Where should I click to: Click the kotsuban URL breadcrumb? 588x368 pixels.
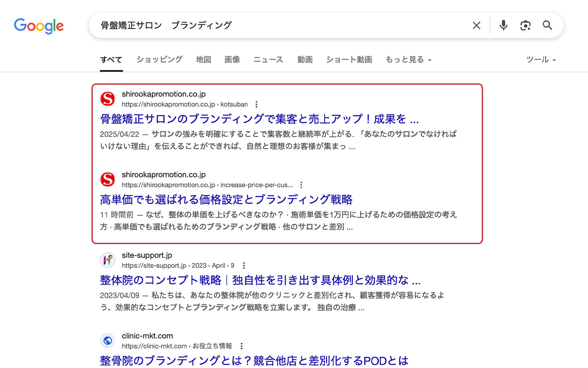(185, 104)
